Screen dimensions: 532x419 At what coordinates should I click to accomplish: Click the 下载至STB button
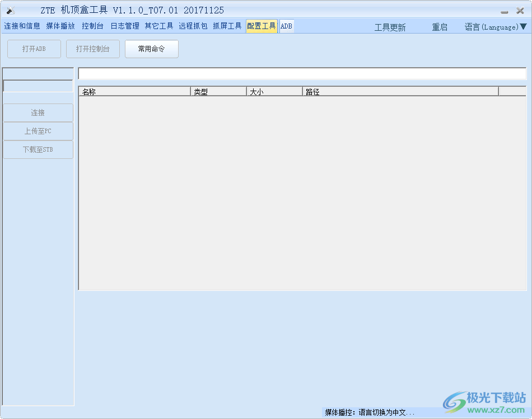[38, 149]
